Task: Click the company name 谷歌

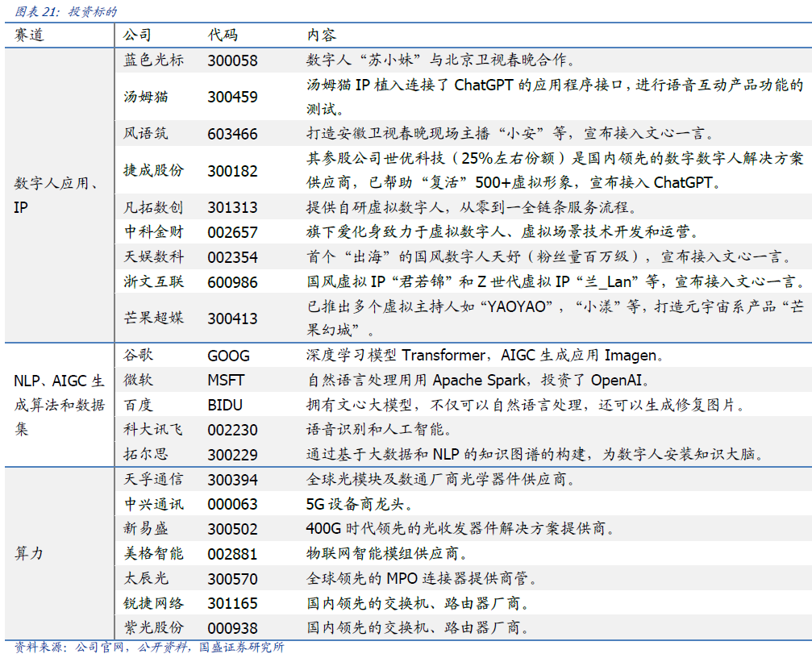Action: 138,355
